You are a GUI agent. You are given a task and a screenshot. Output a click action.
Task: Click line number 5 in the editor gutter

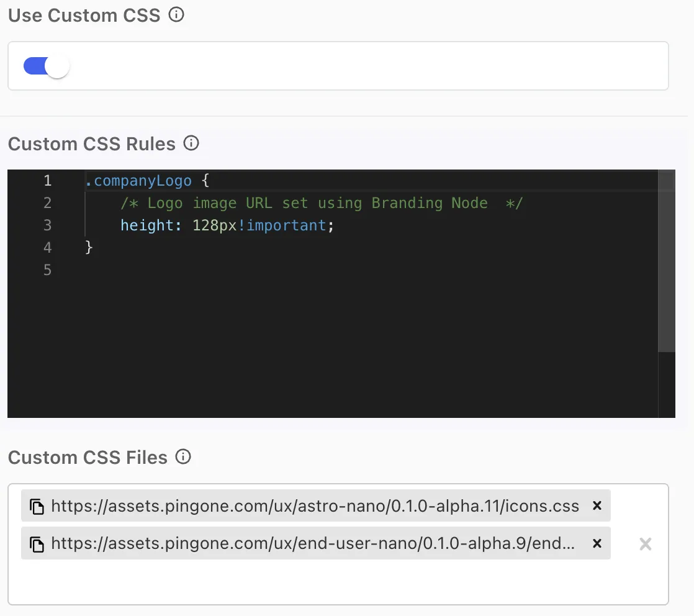[47, 269]
